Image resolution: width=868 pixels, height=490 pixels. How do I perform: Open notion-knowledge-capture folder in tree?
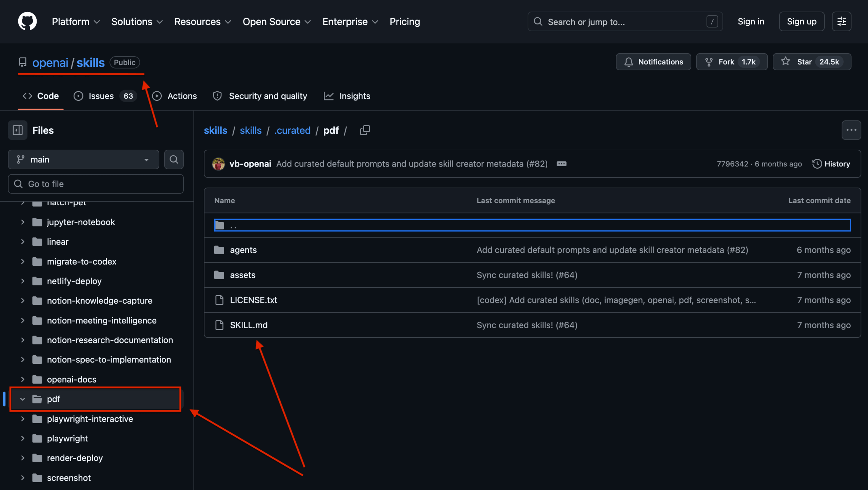click(100, 301)
